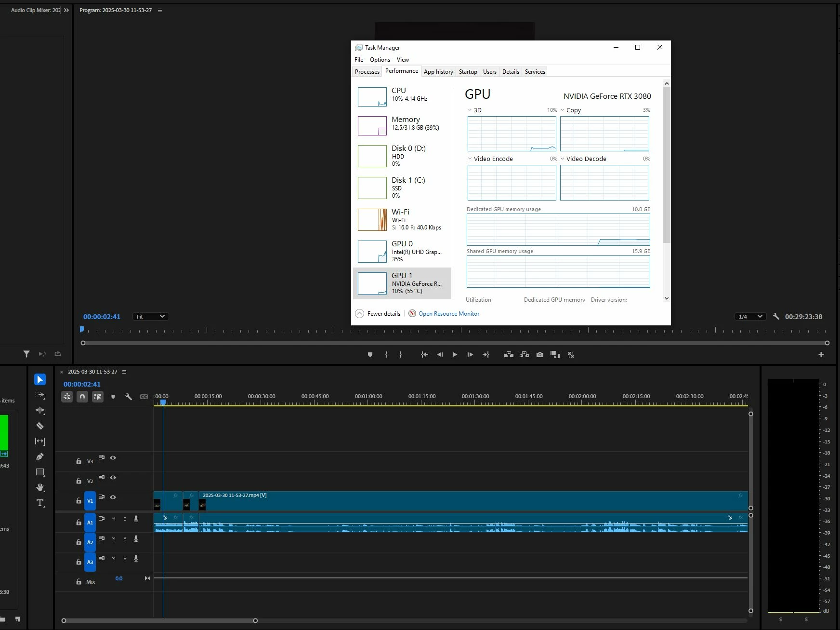Open the Task Manager File menu
840x630 pixels.
[x=359, y=60]
